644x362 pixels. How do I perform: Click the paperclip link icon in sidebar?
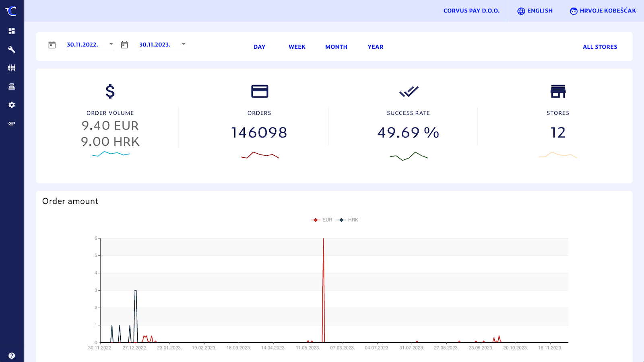(12, 123)
